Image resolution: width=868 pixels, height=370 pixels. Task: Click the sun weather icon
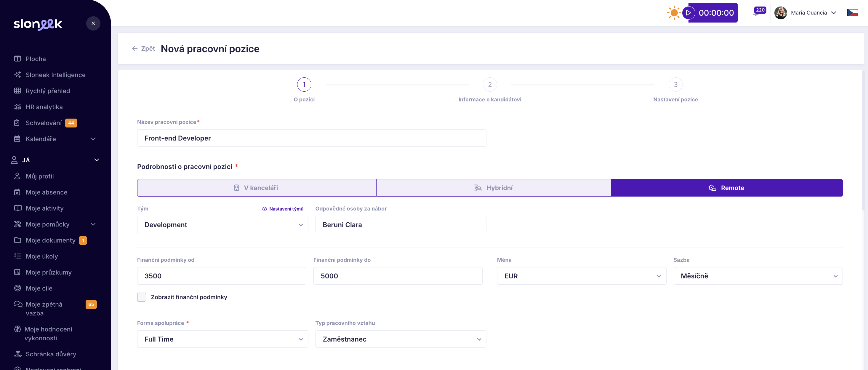point(674,13)
